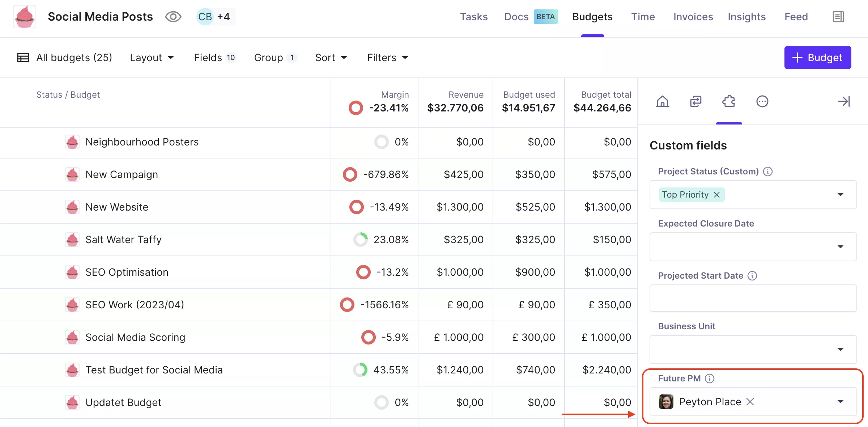Clear Peyton Place from Future PM

click(x=750, y=402)
